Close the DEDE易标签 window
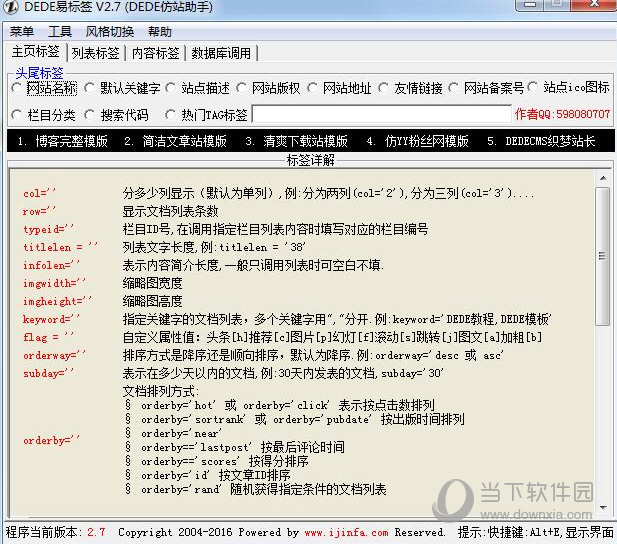The width and height of the screenshot is (617, 544). point(593,4)
